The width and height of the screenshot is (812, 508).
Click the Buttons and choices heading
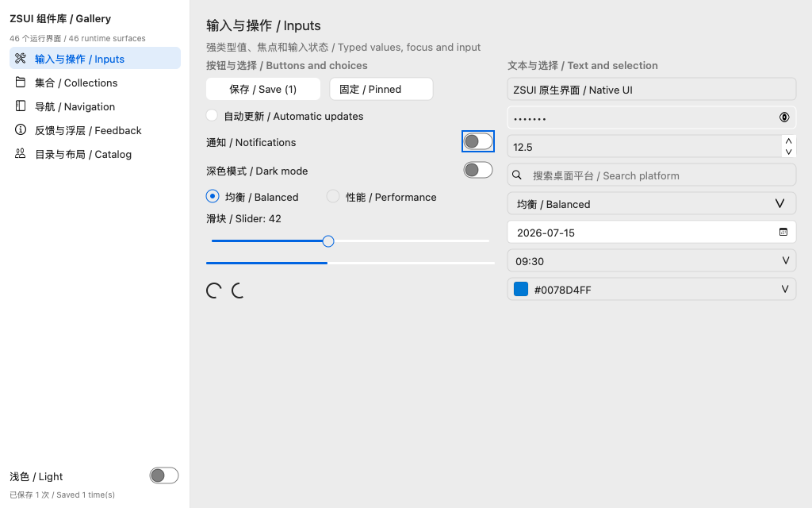coord(287,65)
